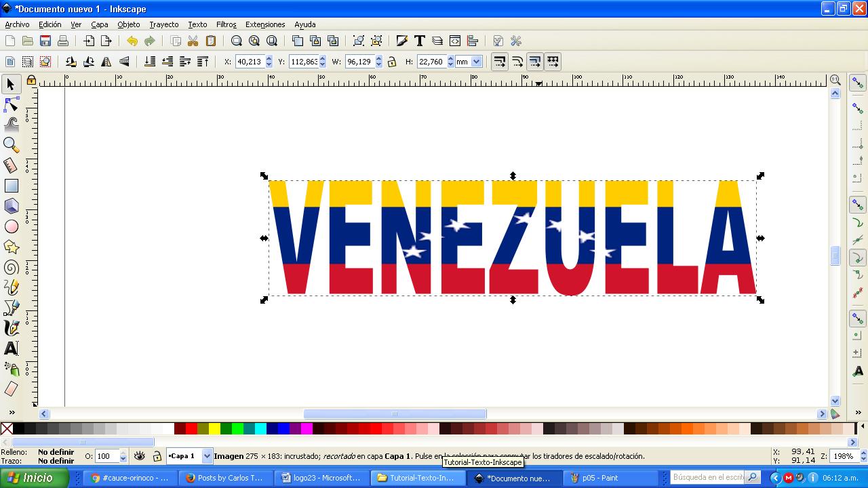This screenshot has width=868, height=488.
Task: Increase the X position stepper
Action: pyautogui.click(x=269, y=58)
